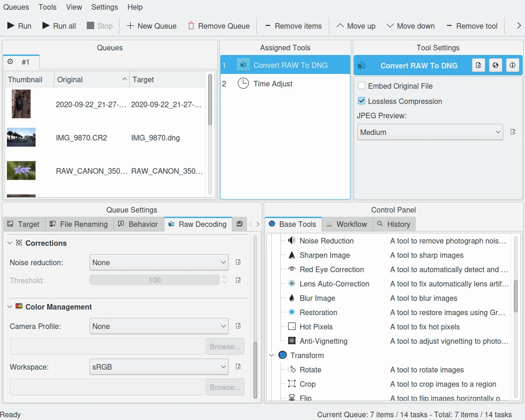The height and width of the screenshot is (420, 525).
Task: Select the Lens Auto-Correction tool
Action: [334, 284]
